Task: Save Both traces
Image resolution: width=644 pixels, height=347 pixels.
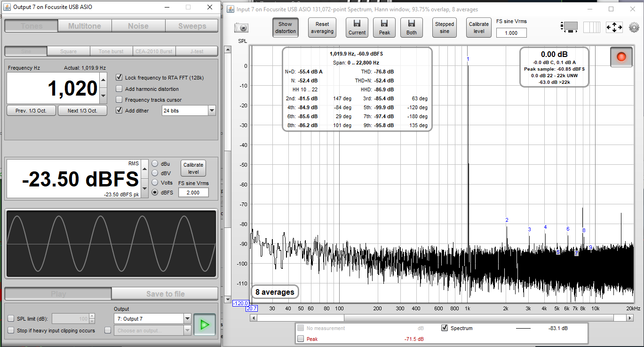Action: 412,28
